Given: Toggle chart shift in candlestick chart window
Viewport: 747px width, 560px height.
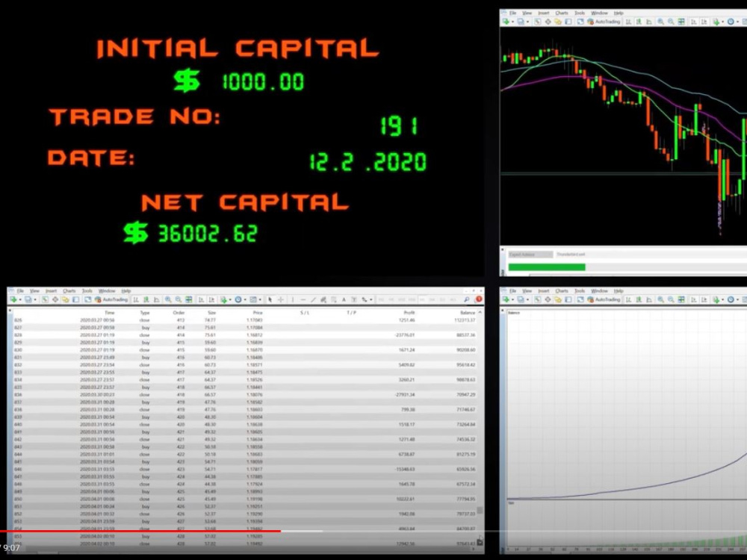Looking at the screenshot, I should coord(704,22).
